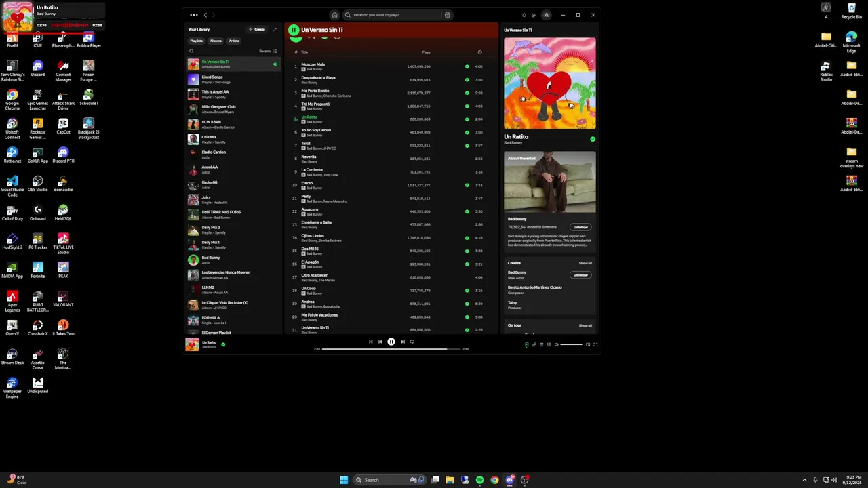Open This Is Anuel AA playlist

point(234,94)
